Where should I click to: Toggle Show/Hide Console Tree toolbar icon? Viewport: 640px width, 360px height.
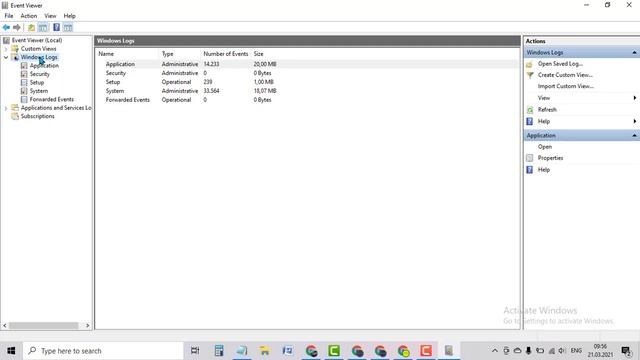[43, 27]
